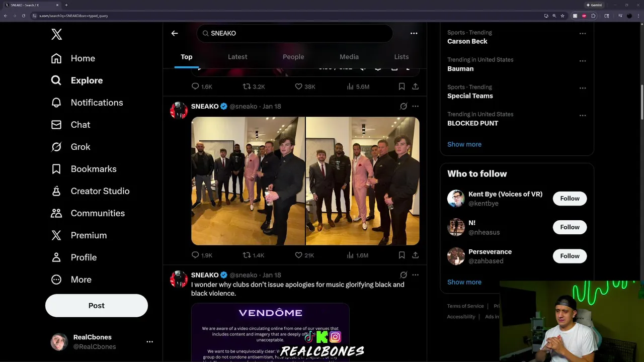644x362 pixels.
Task: Switch to the Media tab
Action: coord(349,57)
